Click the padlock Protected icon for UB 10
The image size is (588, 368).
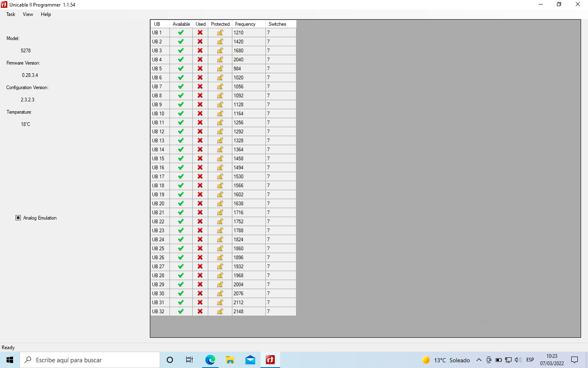point(220,114)
